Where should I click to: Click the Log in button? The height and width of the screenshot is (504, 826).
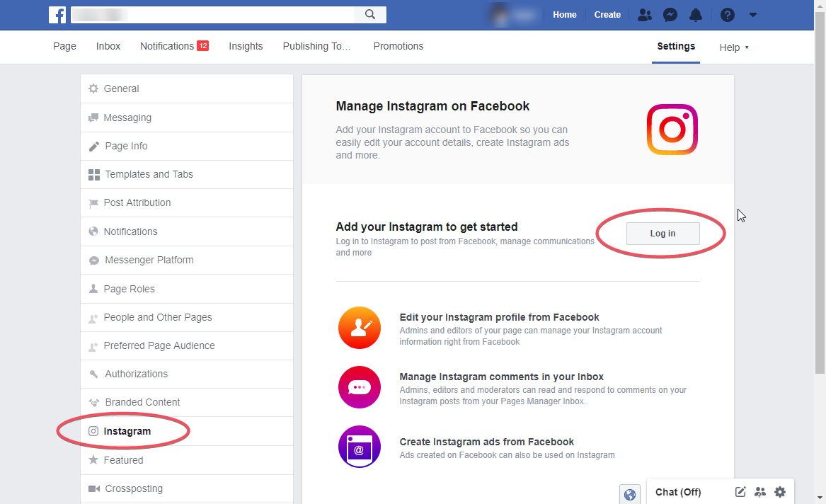[x=662, y=234]
